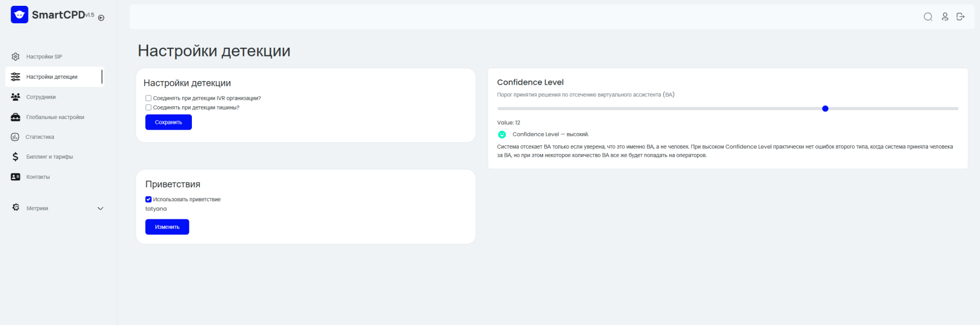This screenshot has height=325, width=980.
Task: Click the gear icon for Настройки SIP
Action: tap(16, 57)
